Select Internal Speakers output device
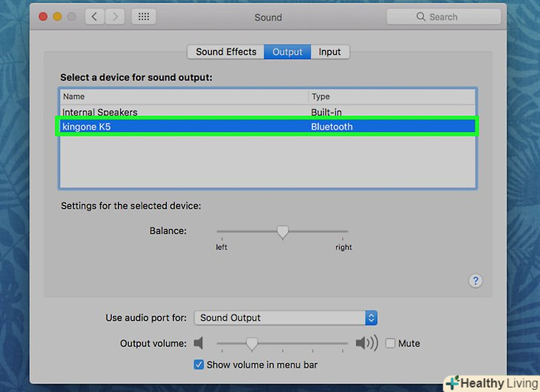This screenshot has width=540, height=392. (x=267, y=112)
